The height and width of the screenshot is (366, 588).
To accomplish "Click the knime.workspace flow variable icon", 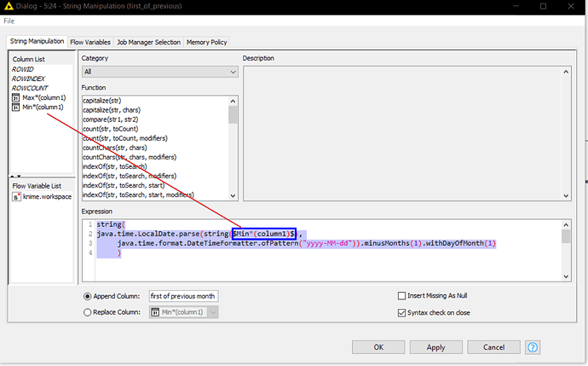I will pos(16,197).
